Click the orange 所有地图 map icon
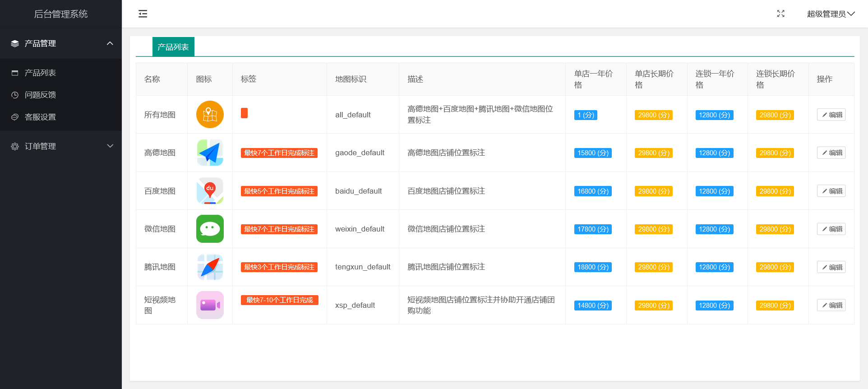This screenshot has width=868, height=389. tap(210, 115)
